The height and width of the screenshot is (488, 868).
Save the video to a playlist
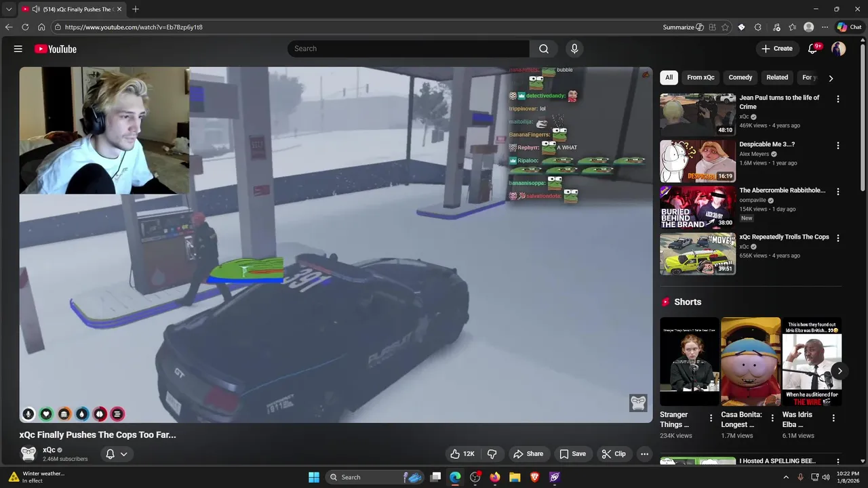click(572, 454)
